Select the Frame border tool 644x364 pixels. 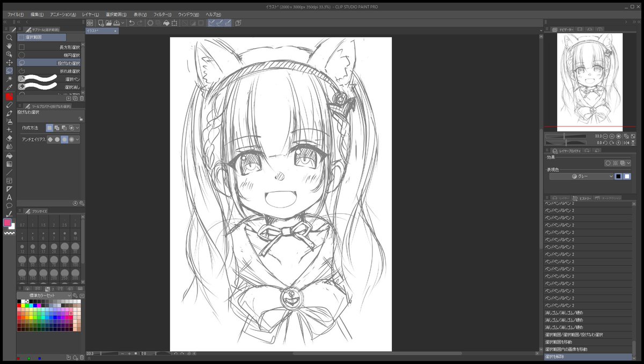[x=9, y=181]
